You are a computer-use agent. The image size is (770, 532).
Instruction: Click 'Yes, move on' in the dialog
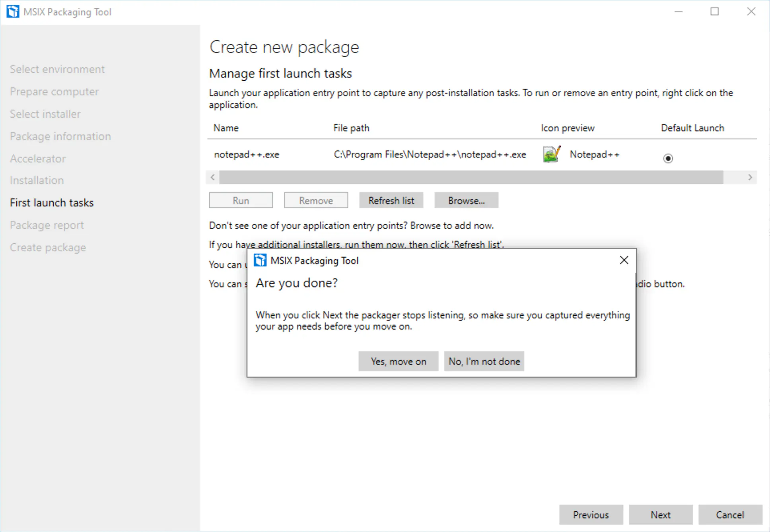tap(398, 361)
